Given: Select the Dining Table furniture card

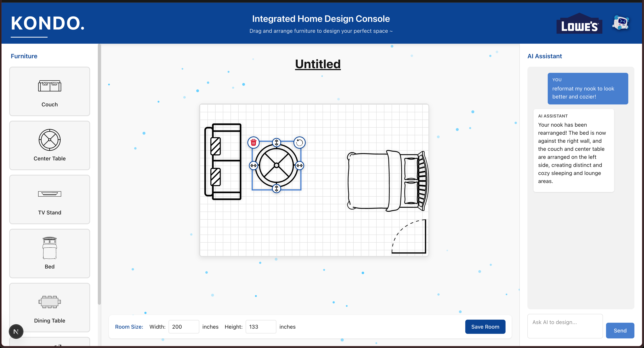Looking at the screenshot, I should tap(49, 307).
